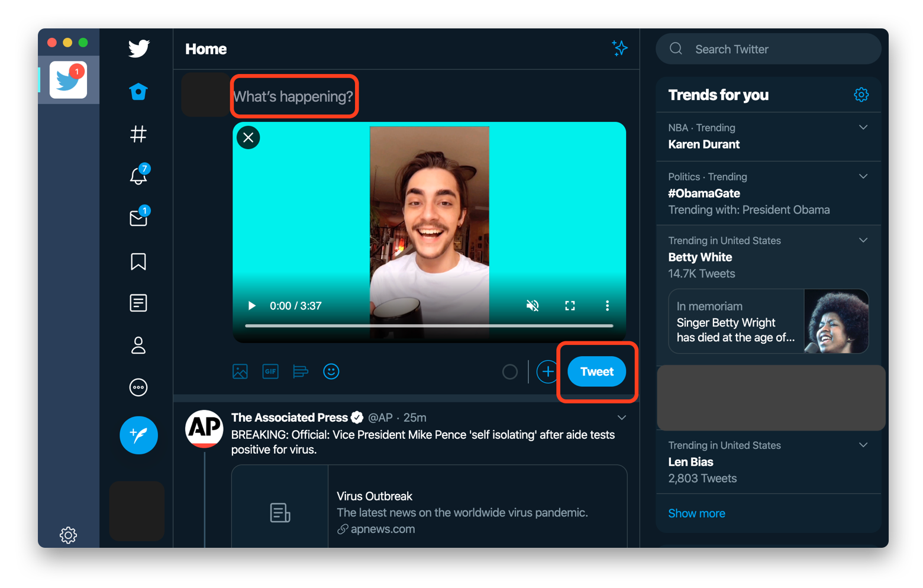Click the Home heading
923x588 pixels.
click(x=206, y=49)
